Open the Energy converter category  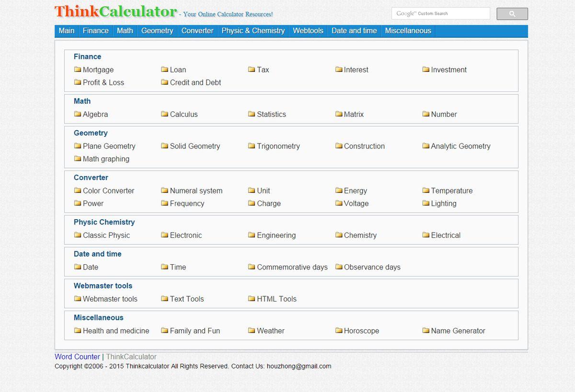(356, 190)
